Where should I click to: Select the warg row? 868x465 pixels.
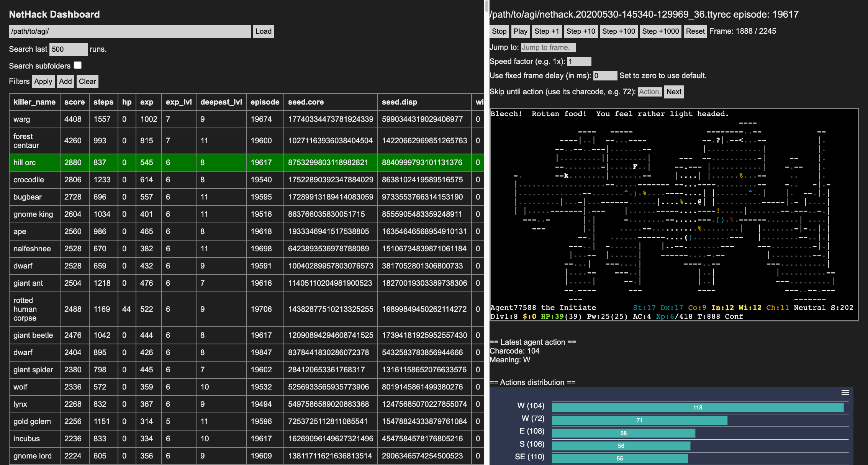coord(246,119)
